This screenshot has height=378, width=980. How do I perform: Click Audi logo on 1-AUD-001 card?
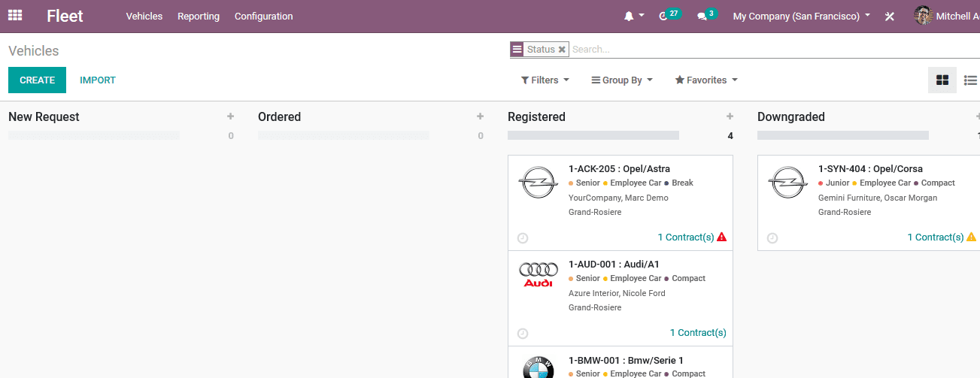coord(539,274)
